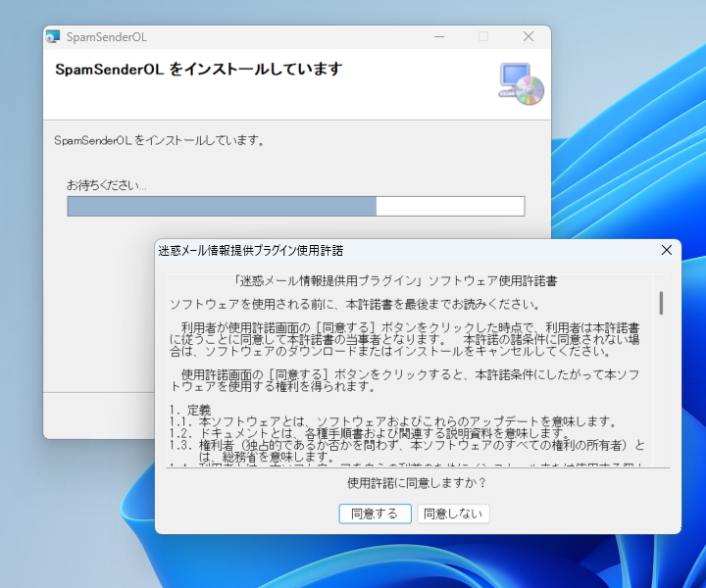Click the computer and disc installer icon

tap(522, 84)
